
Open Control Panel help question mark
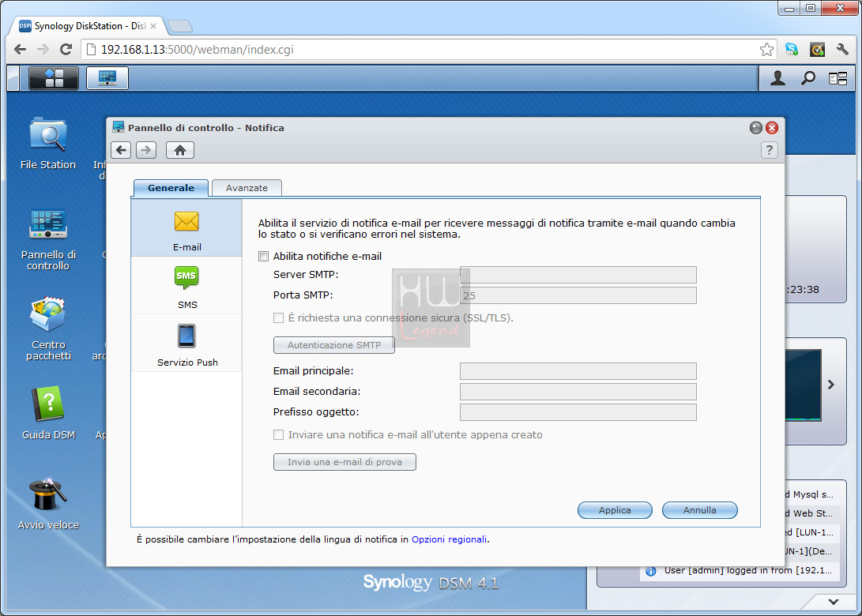pyautogui.click(x=769, y=150)
